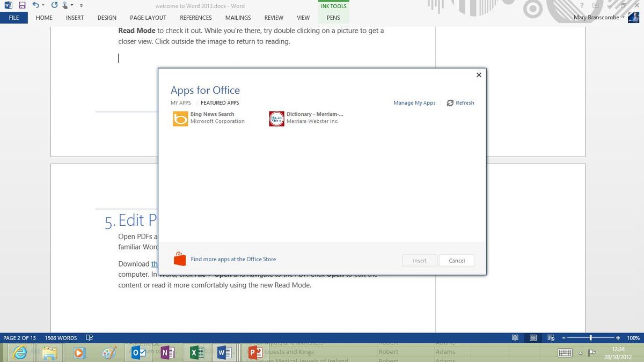
Task: Enable Web Layout view
Action: pos(551,338)
